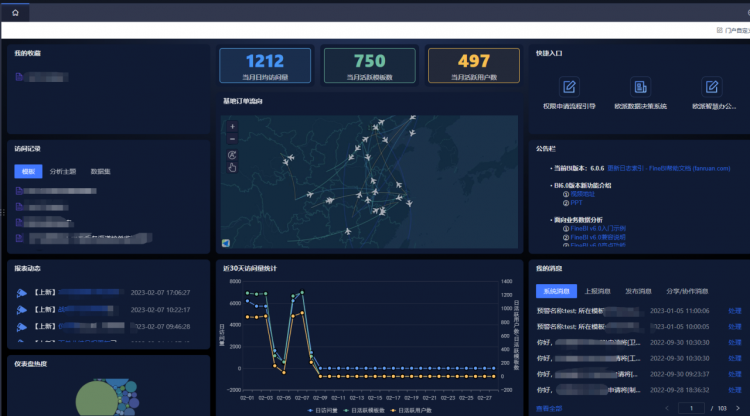Open the home tab icon
The width and height of the screenshot is (750, 416).
[x=15, y=13]
